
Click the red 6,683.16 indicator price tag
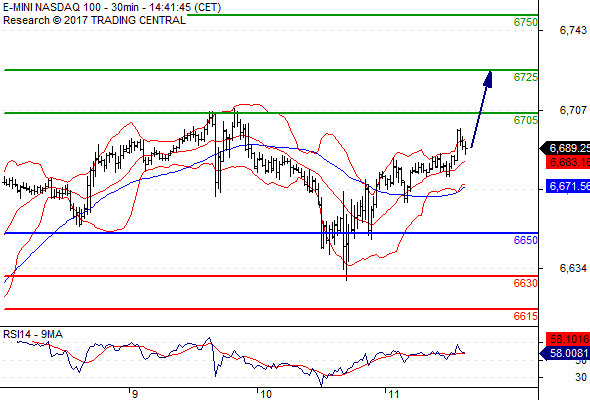pos(568,162)
